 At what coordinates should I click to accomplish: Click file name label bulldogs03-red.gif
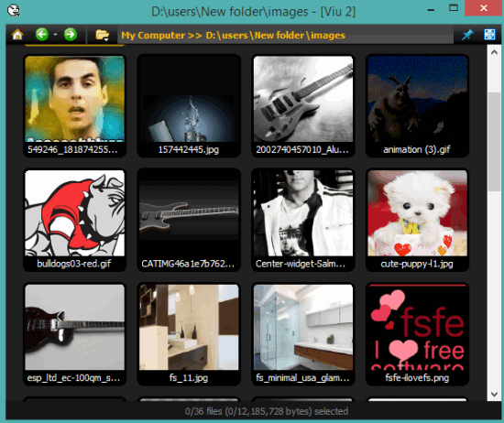pyautogui.click(x=74, y=264)
